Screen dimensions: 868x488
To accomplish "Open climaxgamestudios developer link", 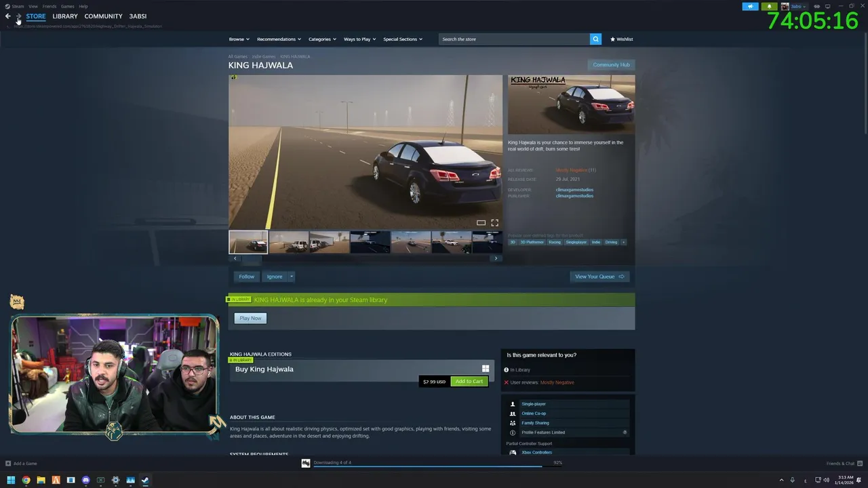I will click(574, 190).
